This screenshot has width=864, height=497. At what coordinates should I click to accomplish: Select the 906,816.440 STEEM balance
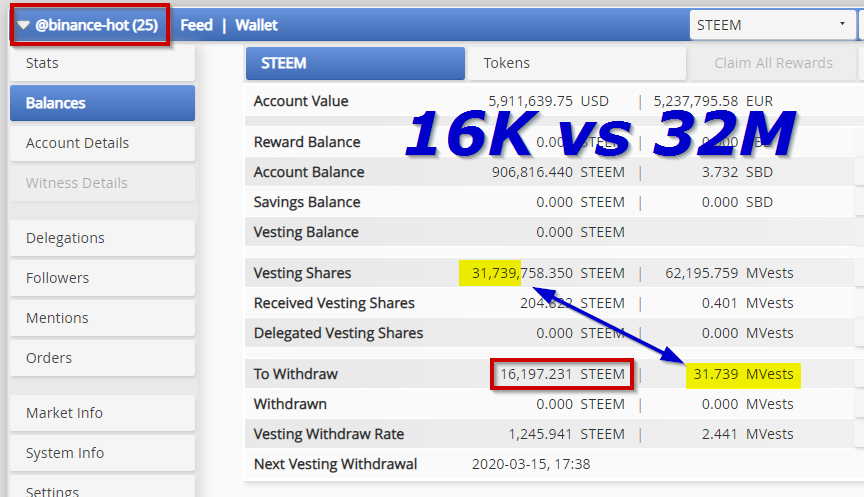pos(558,172)
